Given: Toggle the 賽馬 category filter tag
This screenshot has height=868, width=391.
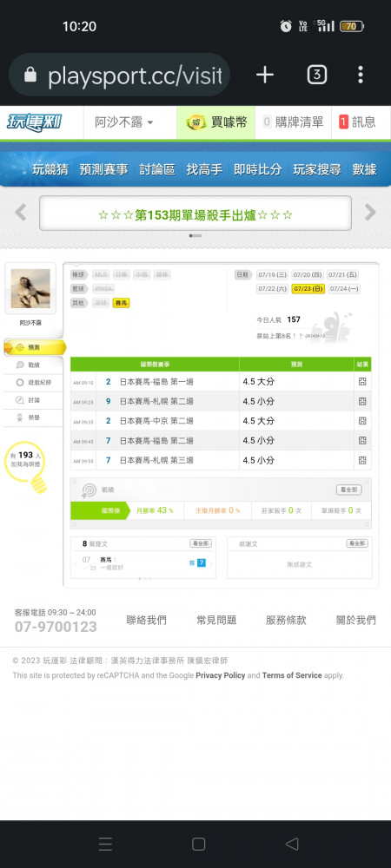Looking at the screenshot, I should click(121, 303).
